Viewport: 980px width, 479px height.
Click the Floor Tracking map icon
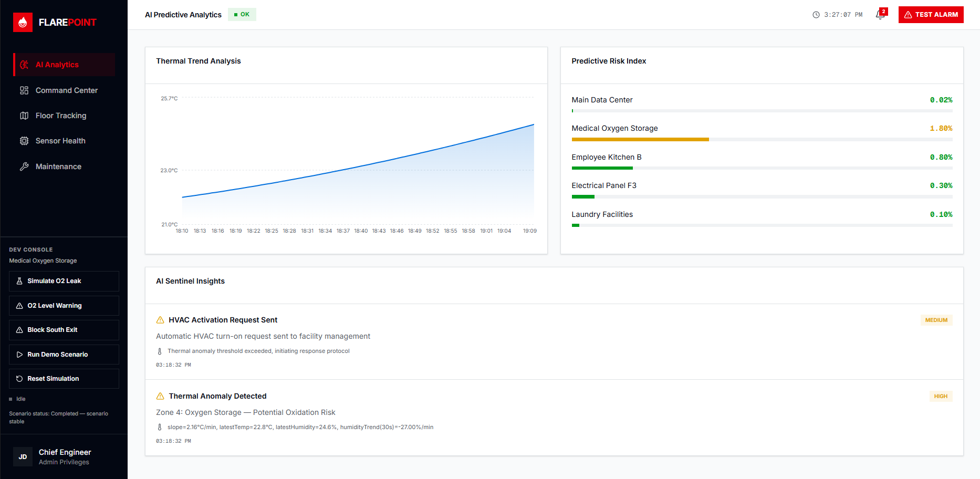pyautogui.click(x=24, y=115)
